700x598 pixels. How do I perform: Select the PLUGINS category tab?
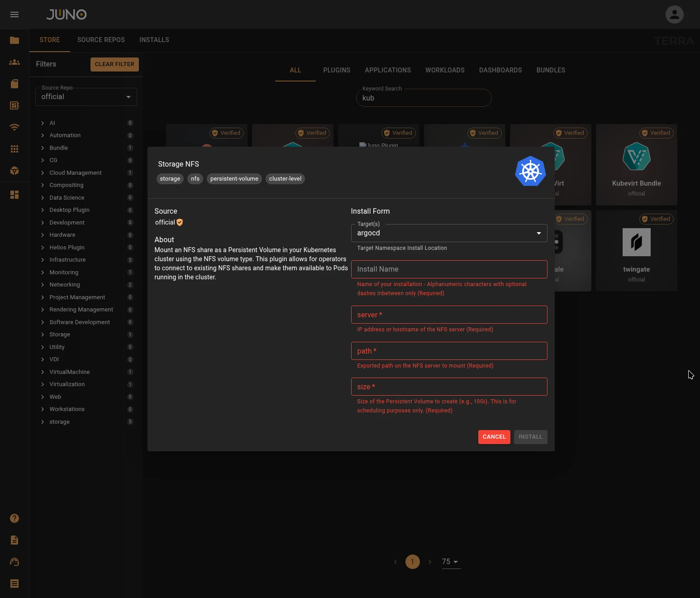click(x=337, y=70)
